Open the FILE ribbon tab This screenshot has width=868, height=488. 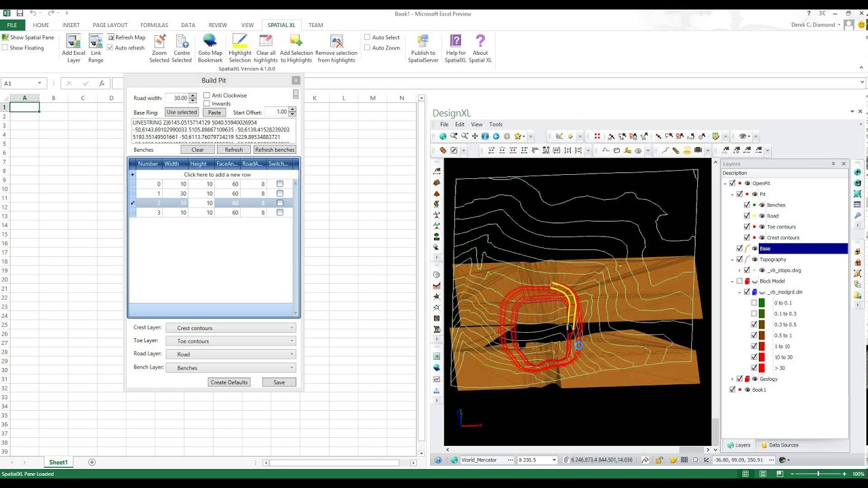(12, 25)
